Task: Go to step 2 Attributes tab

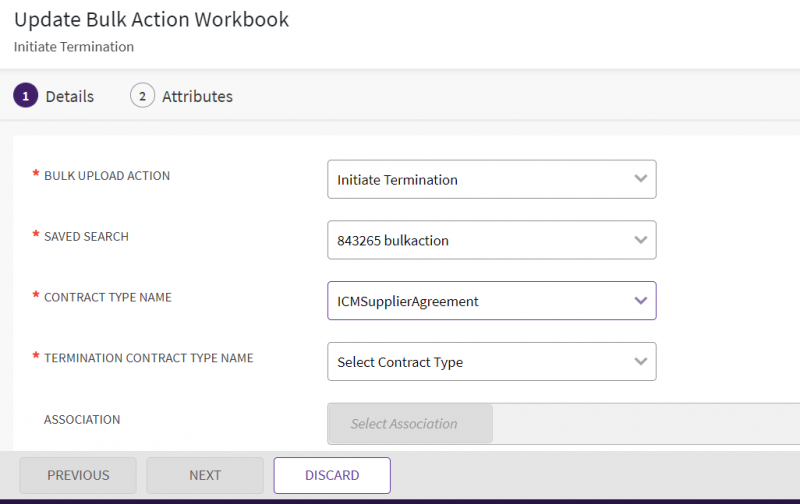Action: tap(182, 96)
